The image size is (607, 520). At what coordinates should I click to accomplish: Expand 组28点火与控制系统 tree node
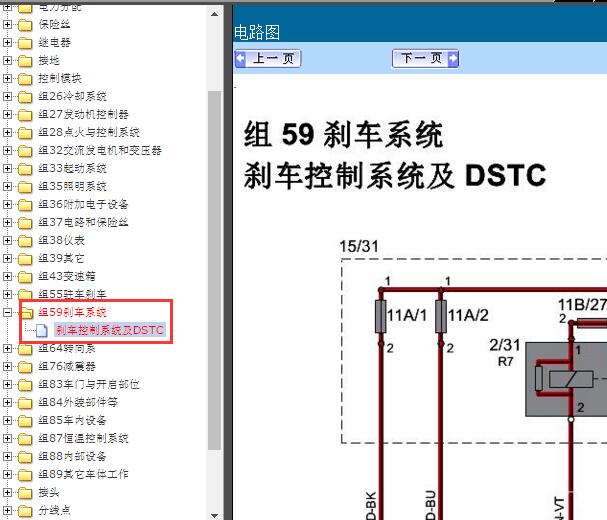tap(7, 132)
